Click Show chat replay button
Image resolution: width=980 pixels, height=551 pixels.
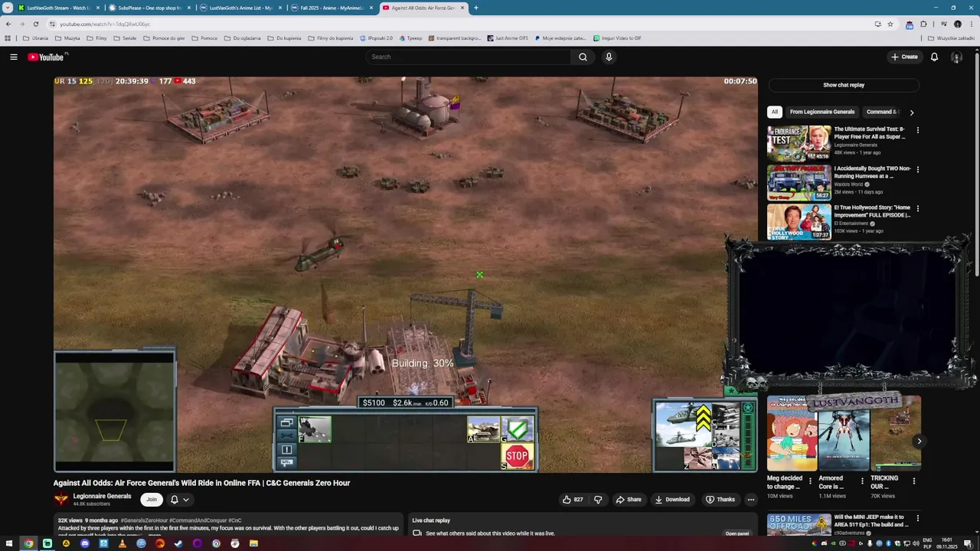pos(844,85)
